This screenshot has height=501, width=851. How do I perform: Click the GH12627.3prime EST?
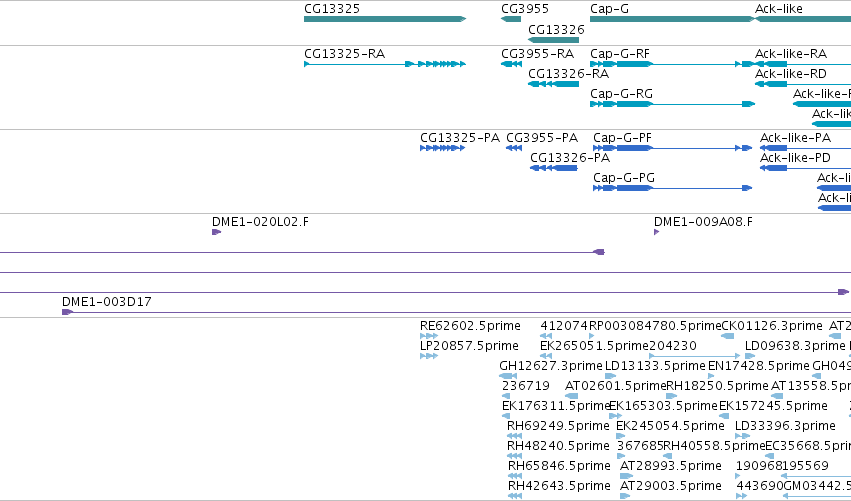click(x=507, y=376)
